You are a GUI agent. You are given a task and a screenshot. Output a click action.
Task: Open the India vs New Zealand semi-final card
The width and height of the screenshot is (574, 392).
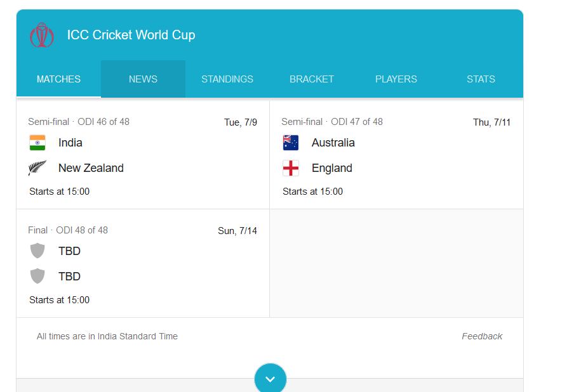tap(143, 155)
